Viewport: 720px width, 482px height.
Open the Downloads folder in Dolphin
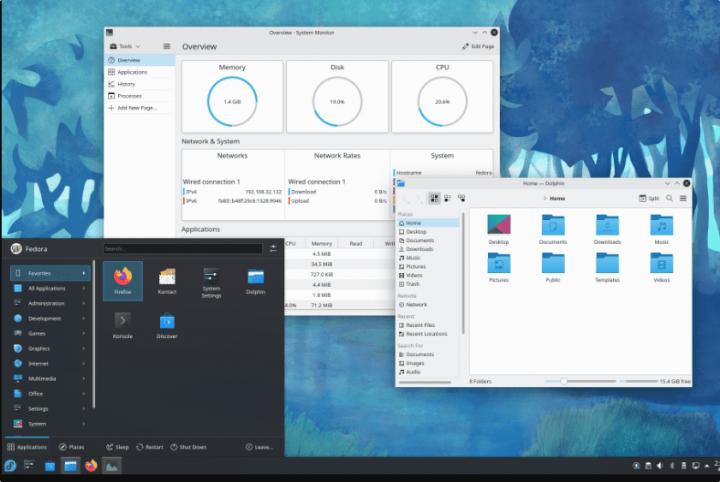607,229
